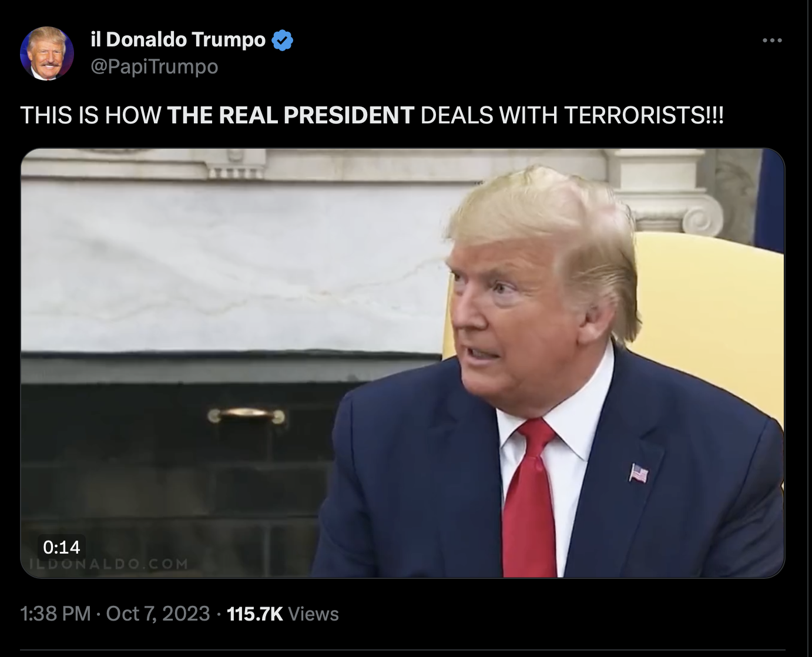The image size is (812, 657).
Task: Click the word Views after 115.7K
Action: (314, 614)
